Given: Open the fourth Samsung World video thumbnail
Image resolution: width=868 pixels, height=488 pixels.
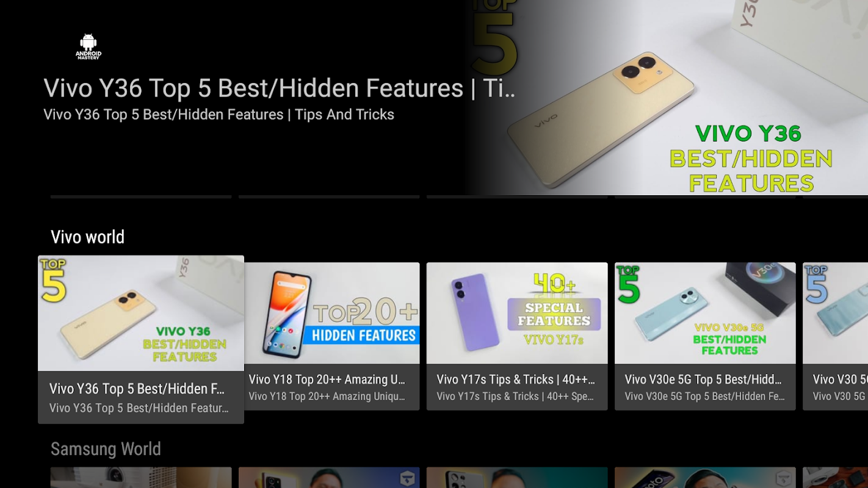Looking at the screenshot, I should coord(705,478).
